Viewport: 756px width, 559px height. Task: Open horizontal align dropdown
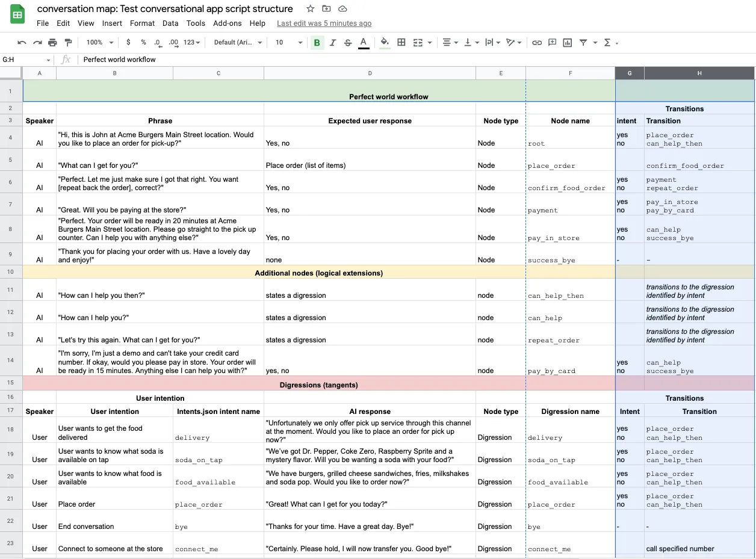click(x=450, y=43)
